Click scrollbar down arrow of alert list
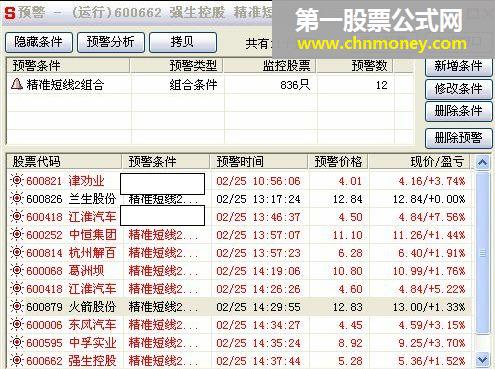This screenshot has height=369, width=495. [x=482, y=359]
